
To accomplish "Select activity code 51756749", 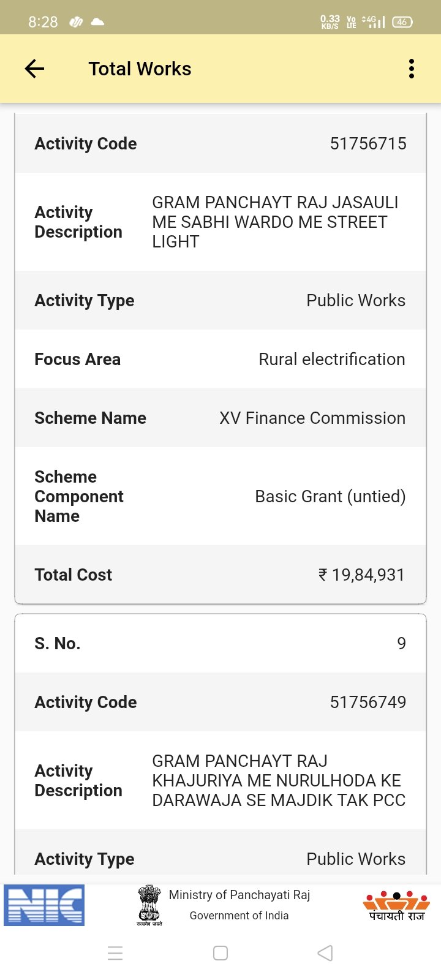I will [368, 702].
